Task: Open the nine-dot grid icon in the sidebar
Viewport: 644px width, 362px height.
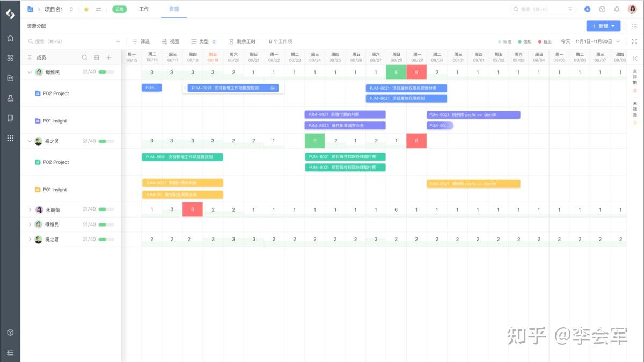Action: click(10, 138)
